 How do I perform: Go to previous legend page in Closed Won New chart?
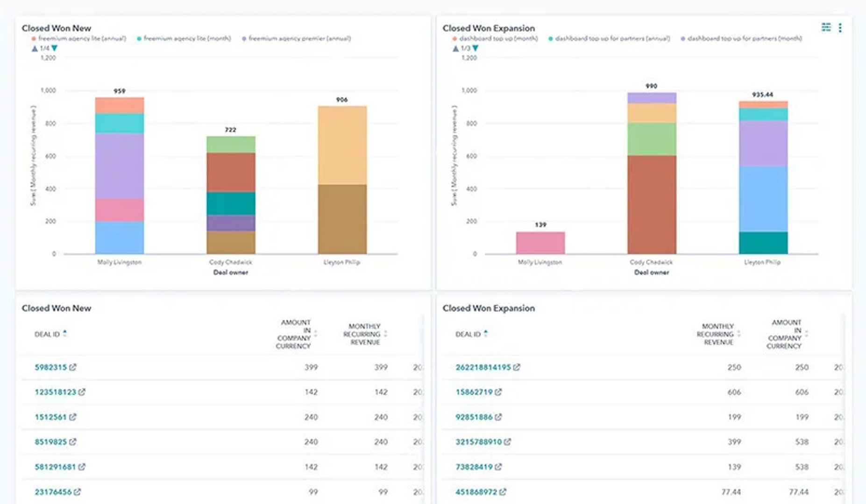point(34,48)
